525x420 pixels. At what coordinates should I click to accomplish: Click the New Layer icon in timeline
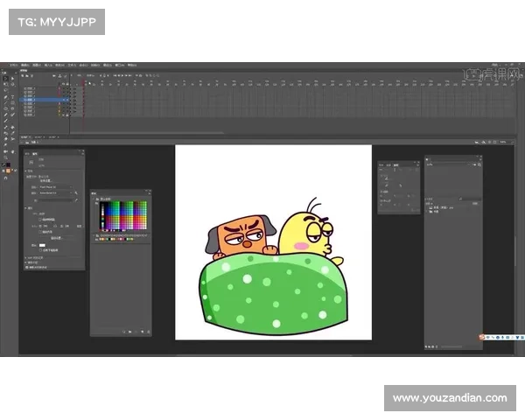[x=23, y=76]
